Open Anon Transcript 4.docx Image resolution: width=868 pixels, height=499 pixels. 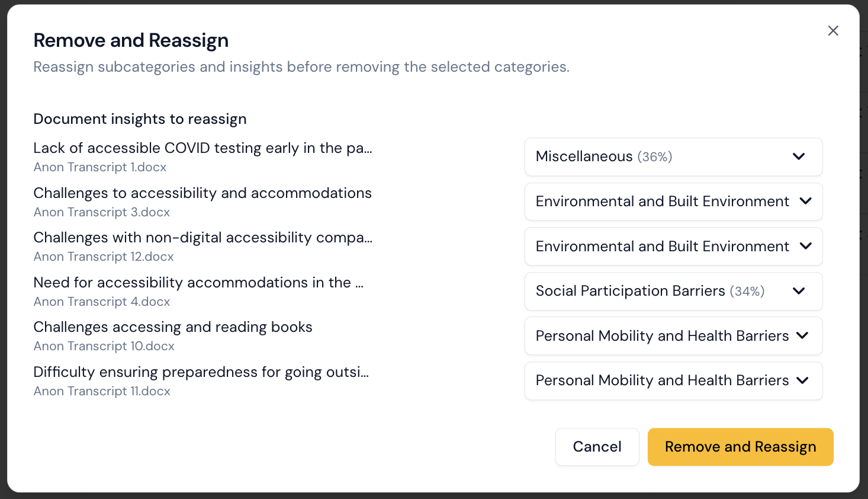[x=101, y=301]
